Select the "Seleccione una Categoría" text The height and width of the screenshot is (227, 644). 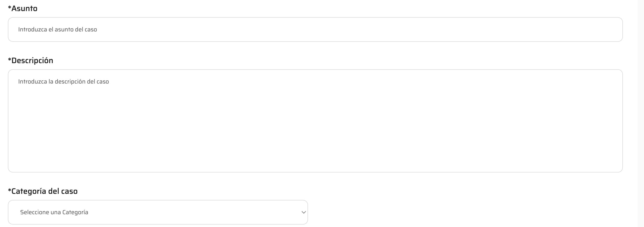point(54,212)
